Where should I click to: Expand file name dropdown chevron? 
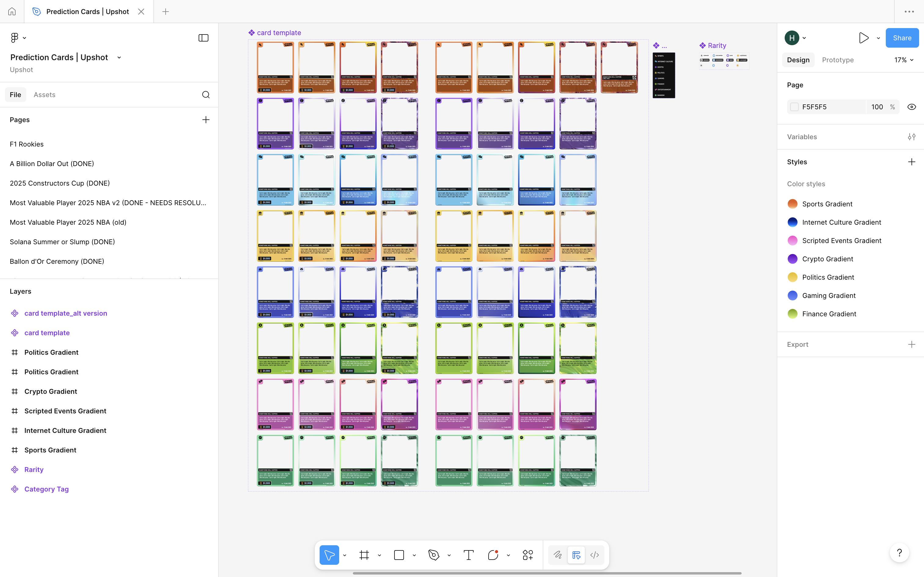tap(119, 58)
